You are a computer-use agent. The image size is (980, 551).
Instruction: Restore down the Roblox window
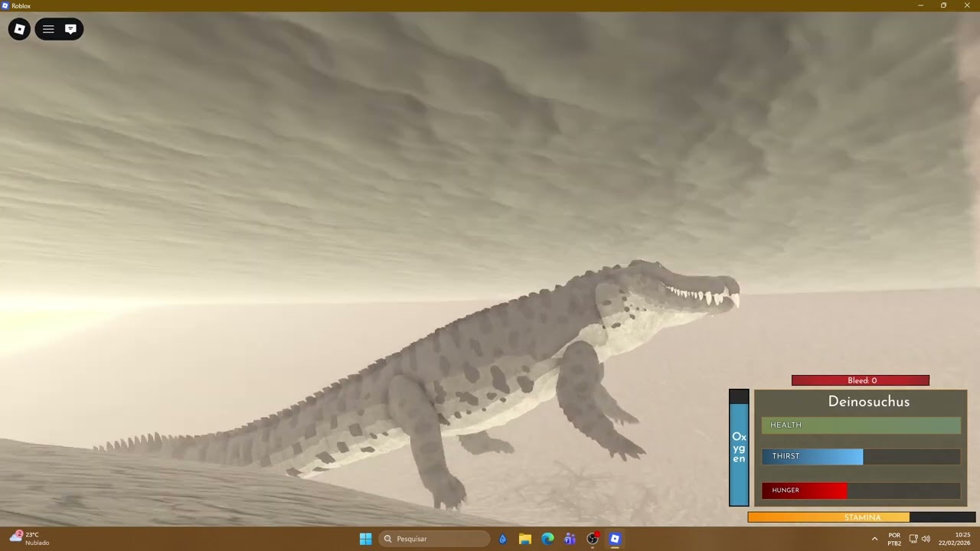coord(943,5)
